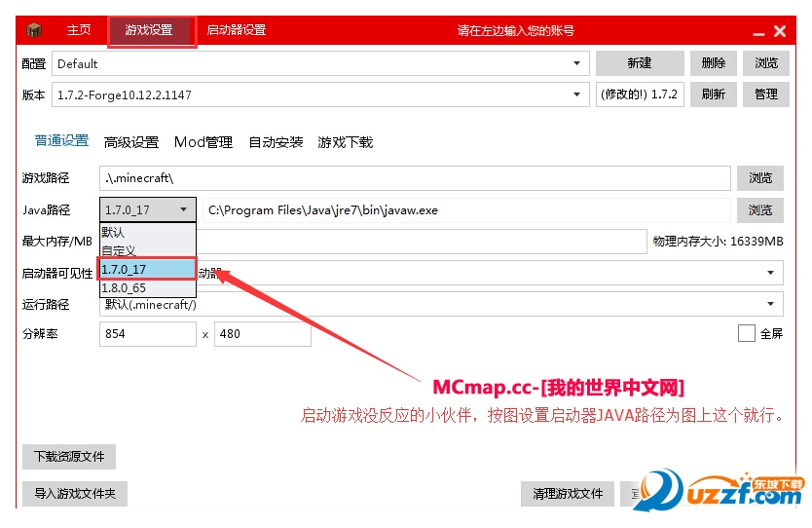Minimize the launcher window

click(758, 34)
